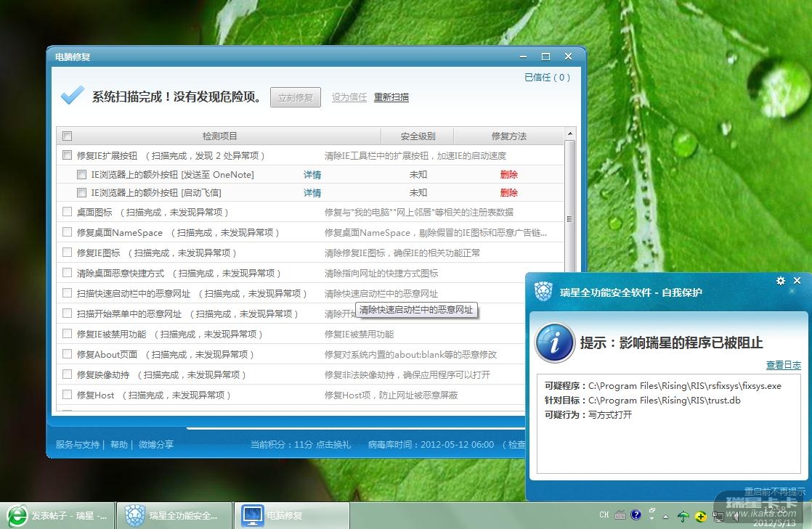The image size is (812, 529).
Task: Click the blue help question mark tray icon
Action: point(636,515)
